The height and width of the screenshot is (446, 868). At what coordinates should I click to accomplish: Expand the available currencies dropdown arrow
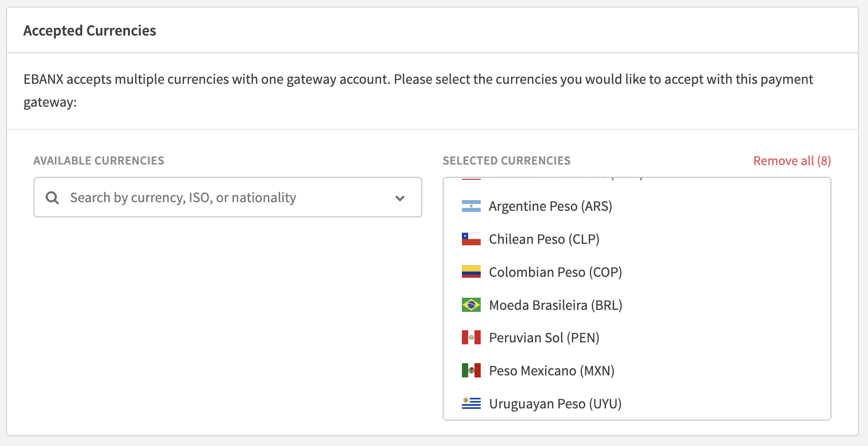400,198
